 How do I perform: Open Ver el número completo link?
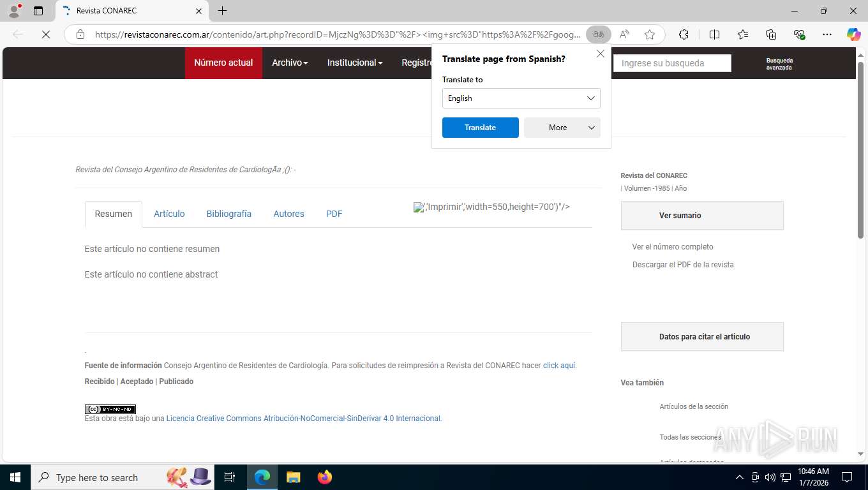coord(673,247)
